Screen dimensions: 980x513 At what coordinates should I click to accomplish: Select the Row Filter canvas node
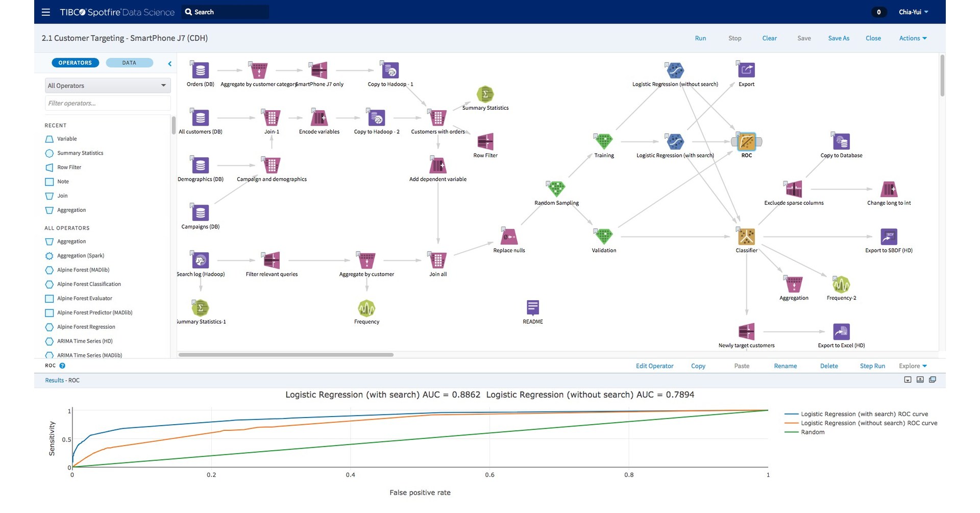tap(485, 141)
